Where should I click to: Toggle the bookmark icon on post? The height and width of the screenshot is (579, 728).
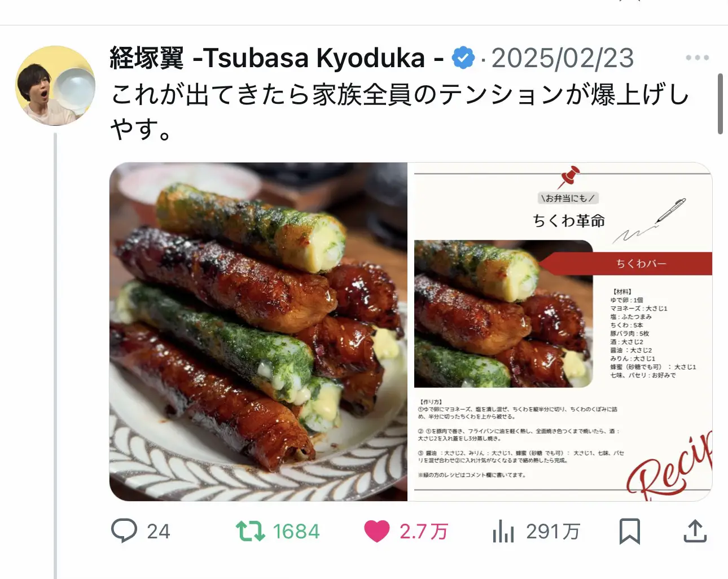point(629,531)
